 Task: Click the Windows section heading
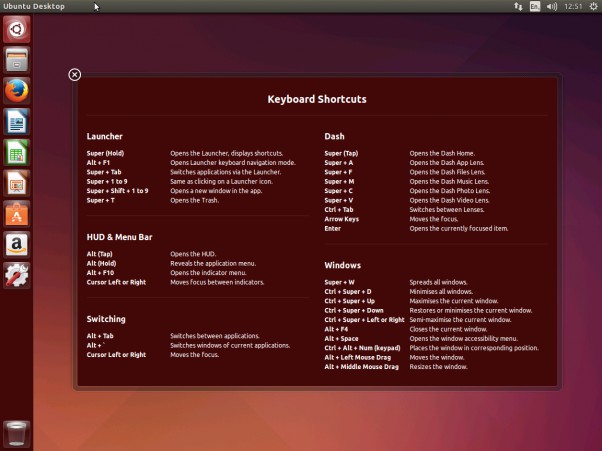(x=342, y=265)
